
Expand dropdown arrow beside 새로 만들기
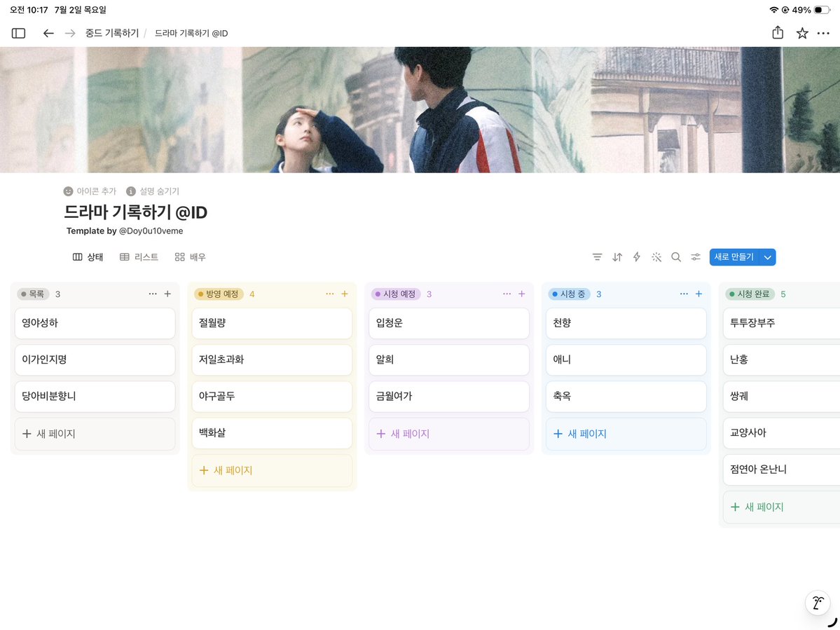[x=768, y=257]
